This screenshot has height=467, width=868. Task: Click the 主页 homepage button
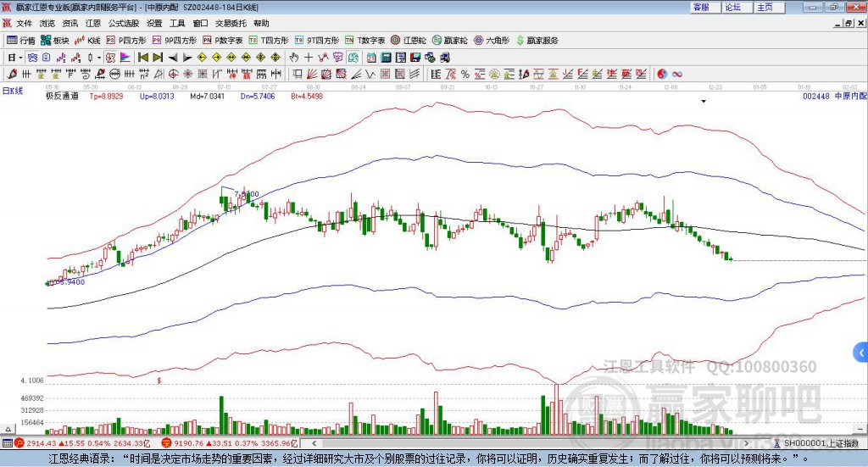pyautogui.click(x=769, y=7)
